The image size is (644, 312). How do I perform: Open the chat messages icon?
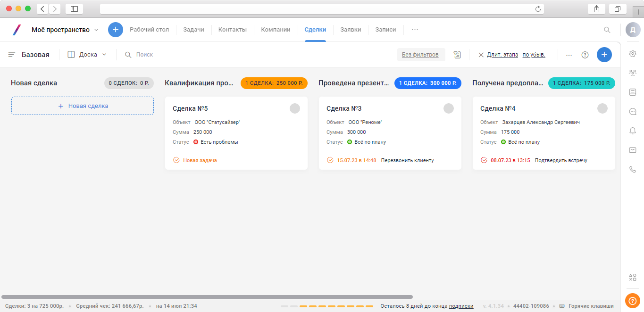633,112
